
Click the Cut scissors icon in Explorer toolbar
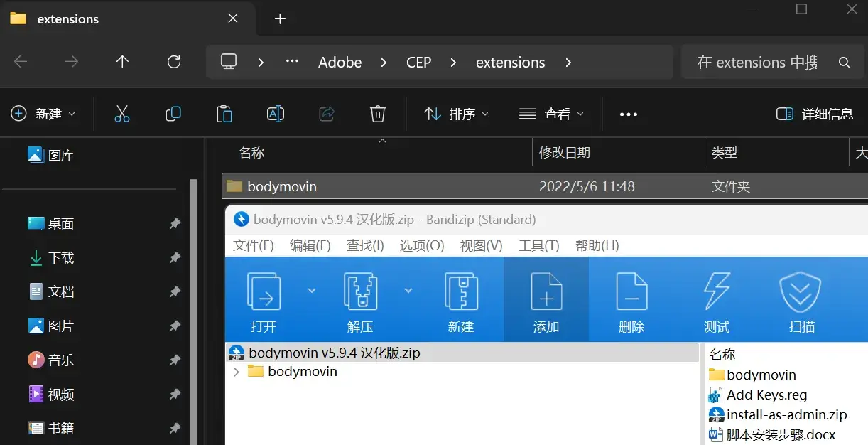click(x=122, y=114)
